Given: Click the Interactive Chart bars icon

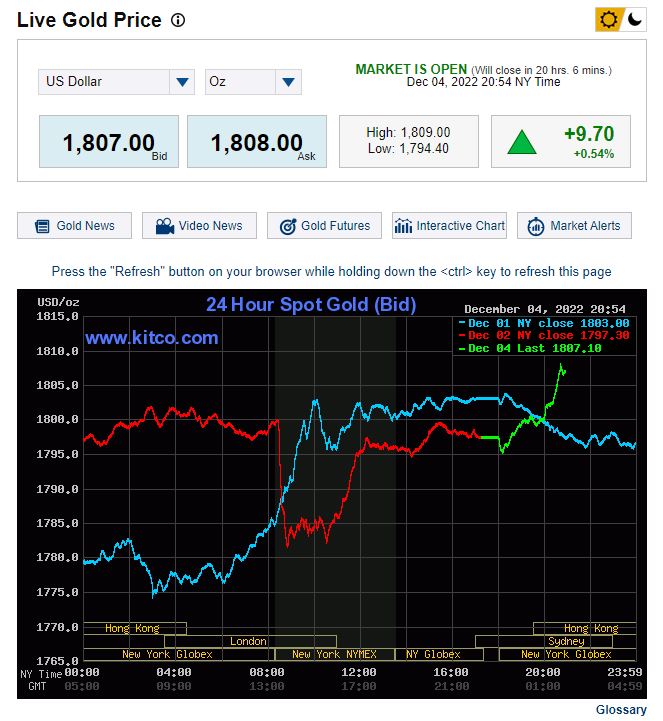Looking at the screenshot, I should [x=403, y=226].
